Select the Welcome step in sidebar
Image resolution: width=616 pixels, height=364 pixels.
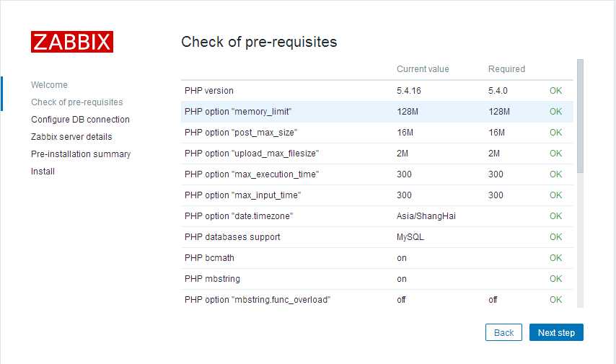click(x=49, y=85)
